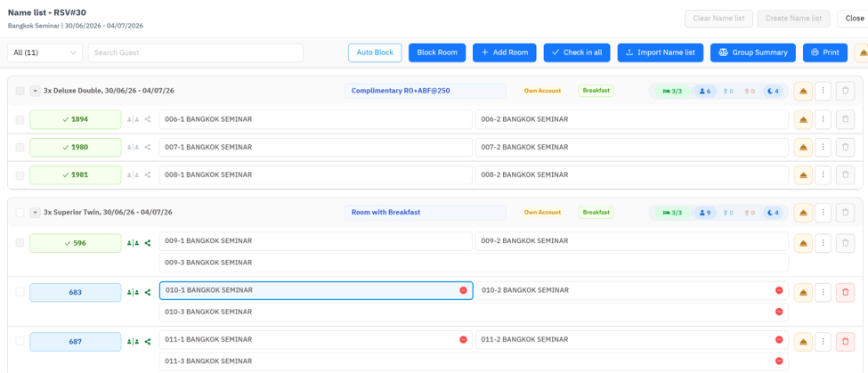
Task: Collapse the 3x Deluxe Double group
Action: coord(35,91)
